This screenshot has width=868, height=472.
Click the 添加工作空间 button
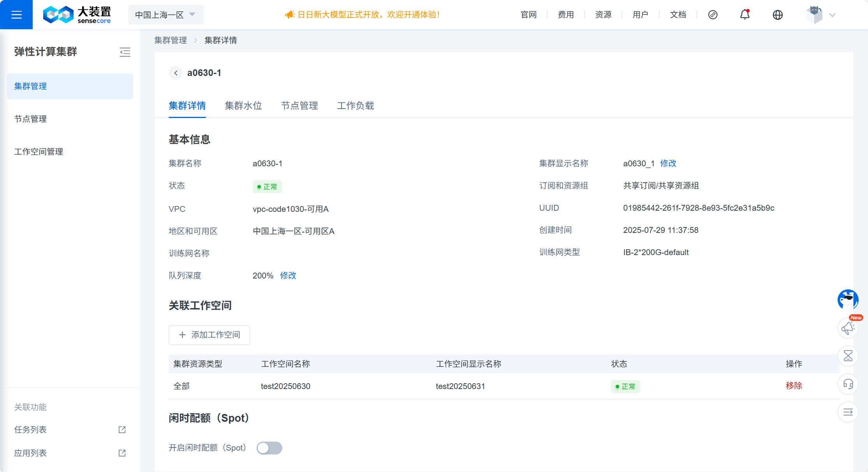(x=209, y=335)
